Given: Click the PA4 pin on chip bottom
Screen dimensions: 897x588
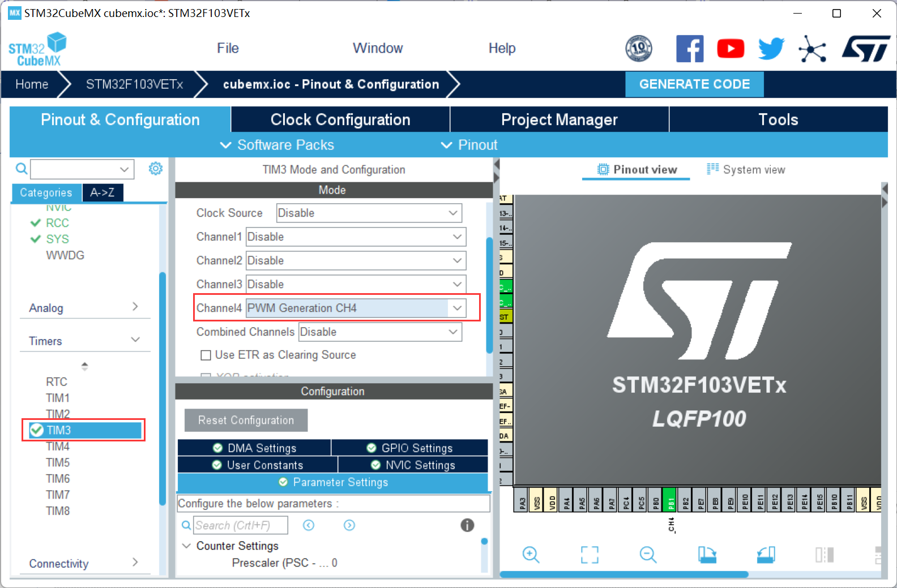Looking at the screenshot, I should 566,500.
